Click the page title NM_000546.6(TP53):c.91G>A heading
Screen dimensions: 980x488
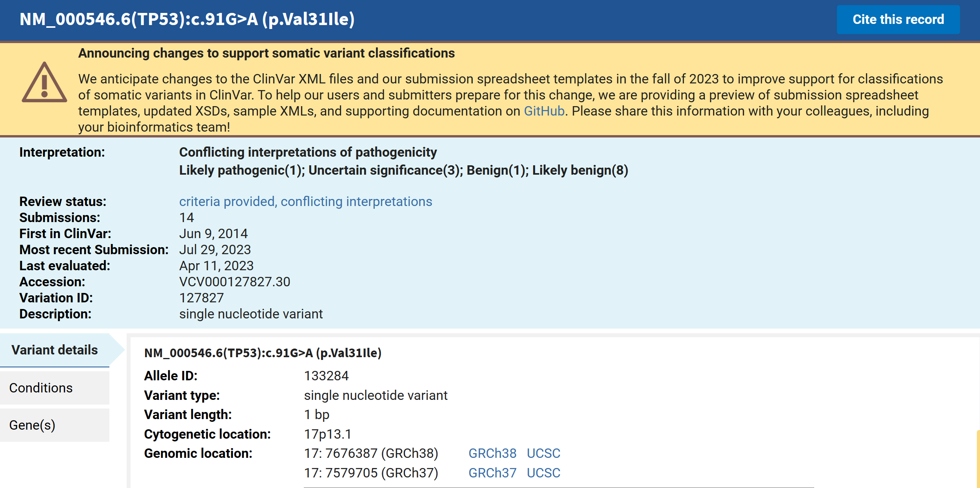[187, 20]
